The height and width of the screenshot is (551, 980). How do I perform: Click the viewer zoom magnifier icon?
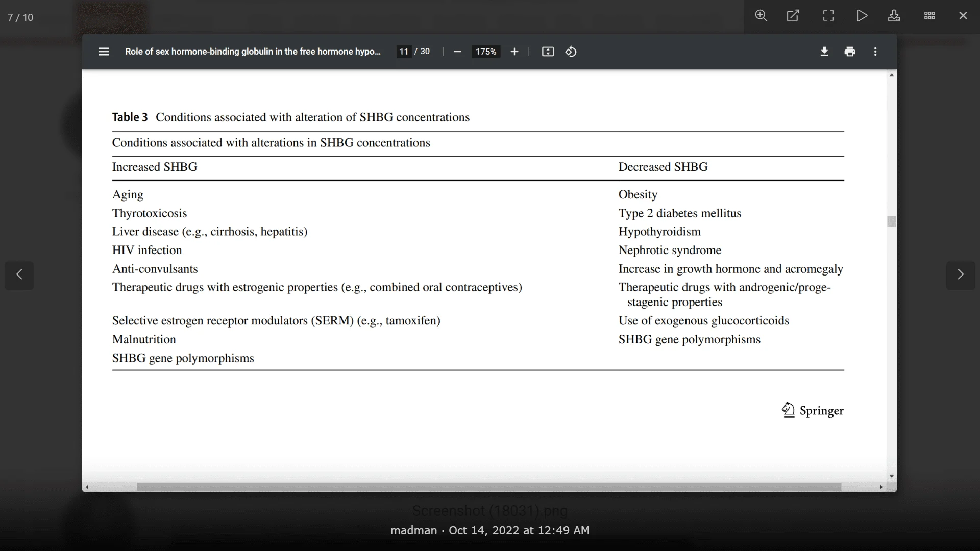coord(761,16)
